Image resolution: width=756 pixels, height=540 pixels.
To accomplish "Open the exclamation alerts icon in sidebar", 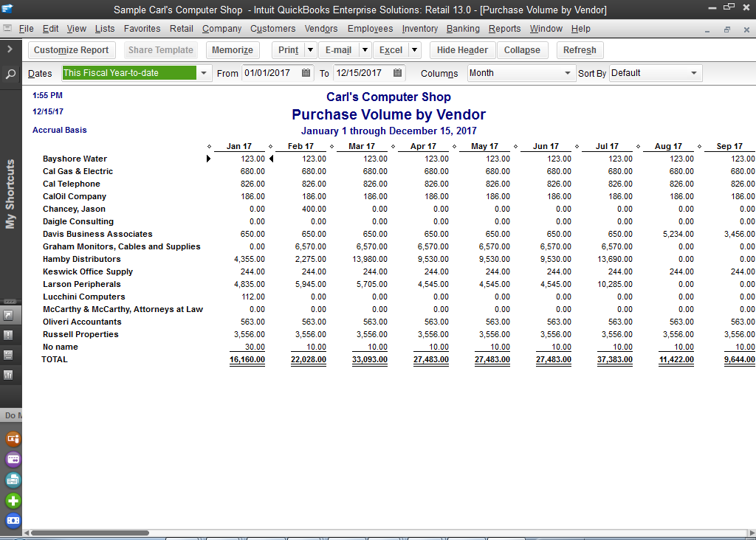I will coord(8,335).
